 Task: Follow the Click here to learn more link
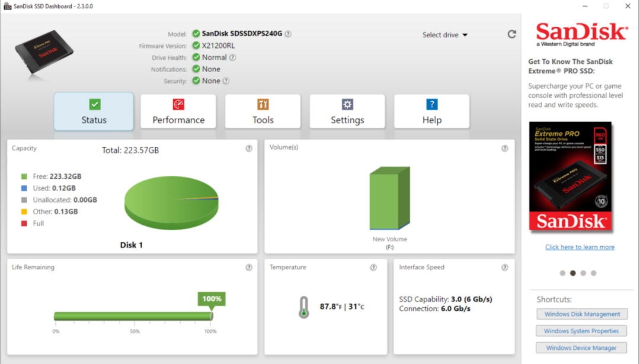pos(580,247)
